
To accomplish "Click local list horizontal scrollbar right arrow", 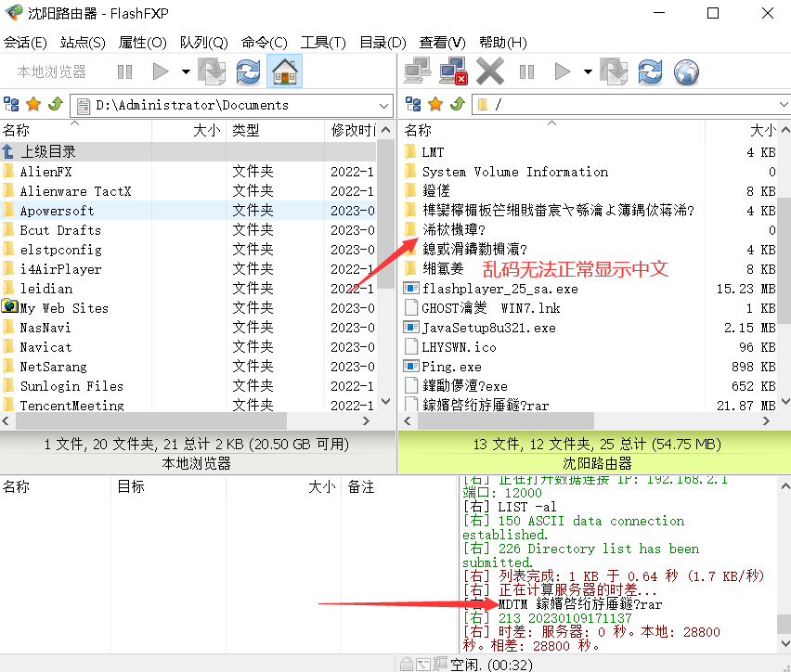I will 366,420.
